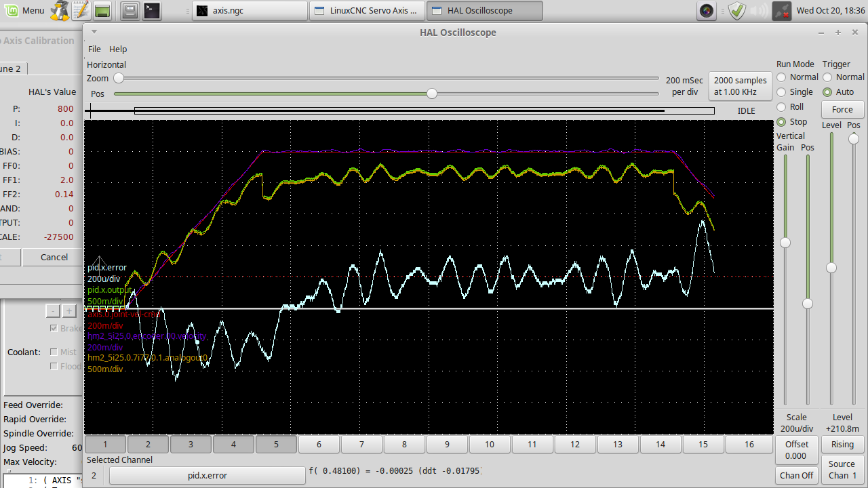Click the jog minus button in axis window
This screenshot has width=868, height=488.
point(53,311)
